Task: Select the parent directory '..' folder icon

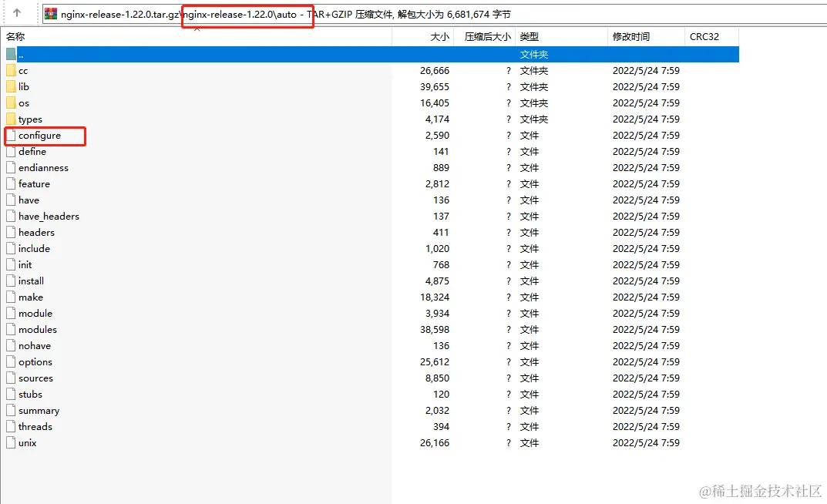Action: tap(11, 54)
